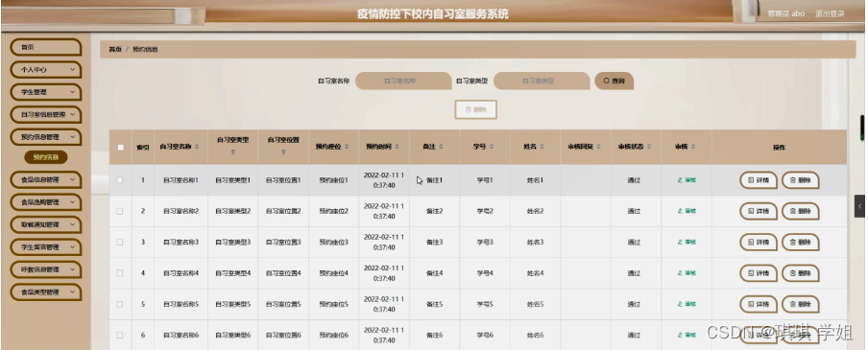
Task: Expand the 取餐通知管理 sidebar menu
Action: click(x=46, y=224)
